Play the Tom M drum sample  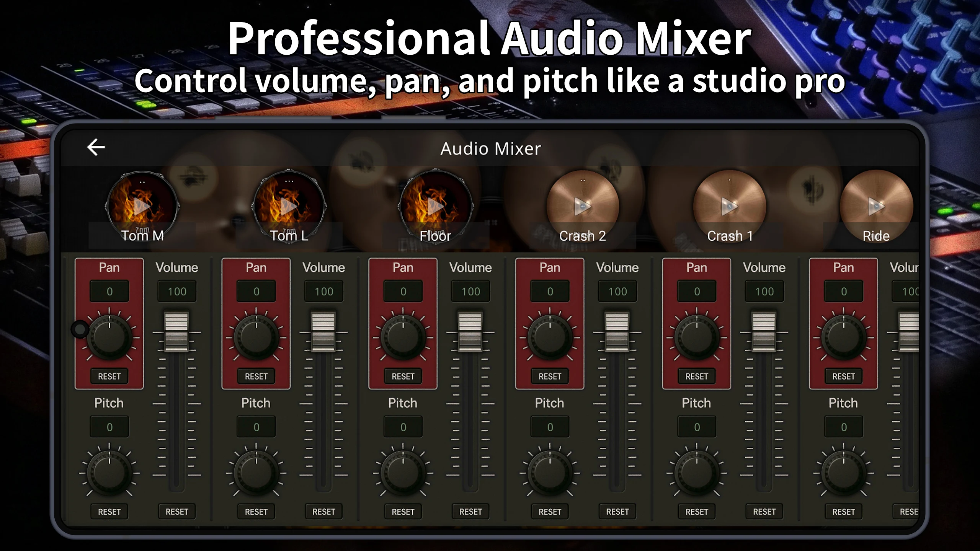pos(142,207)
